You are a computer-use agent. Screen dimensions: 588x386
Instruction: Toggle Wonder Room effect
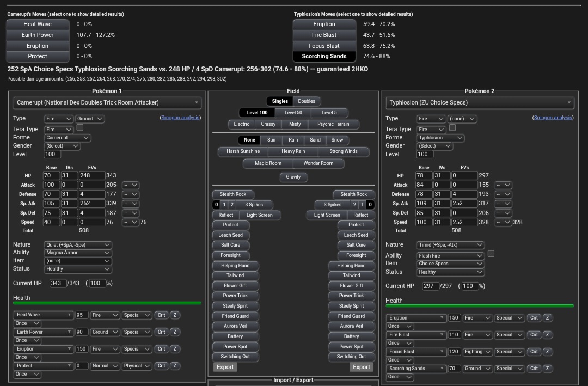click(x=318, y=163)
